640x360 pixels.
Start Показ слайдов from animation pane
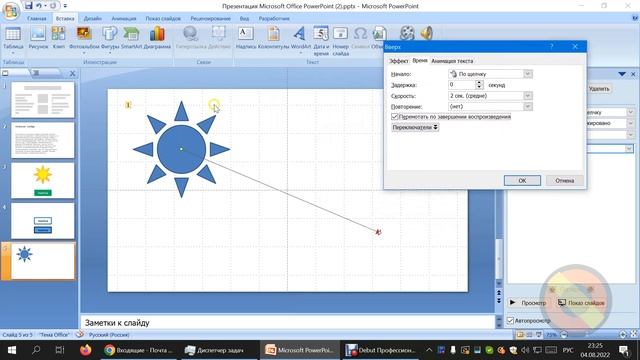[x=581, y=303]
